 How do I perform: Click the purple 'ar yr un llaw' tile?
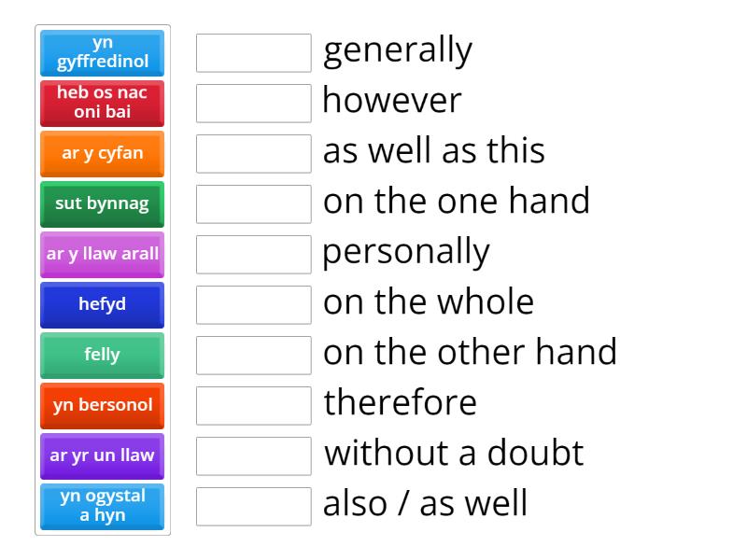point(102,456)
